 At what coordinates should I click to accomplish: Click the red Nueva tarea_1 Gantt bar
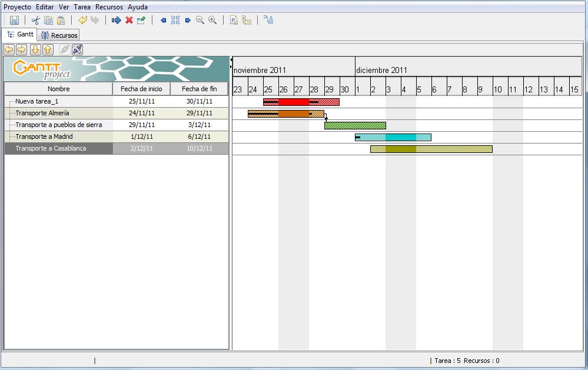[301, 102]
